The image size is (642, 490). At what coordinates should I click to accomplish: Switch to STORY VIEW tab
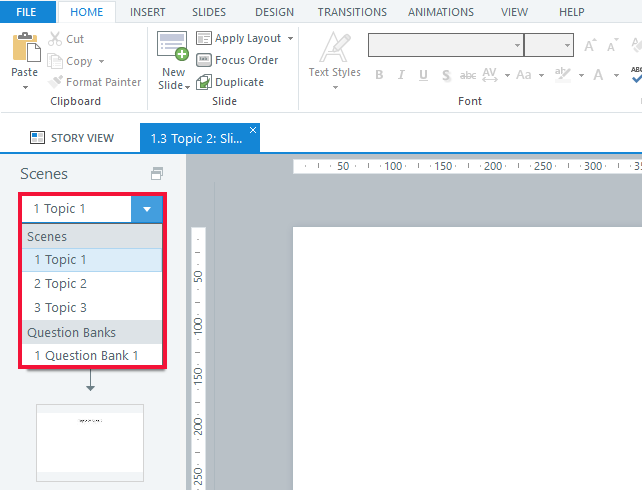72,138
